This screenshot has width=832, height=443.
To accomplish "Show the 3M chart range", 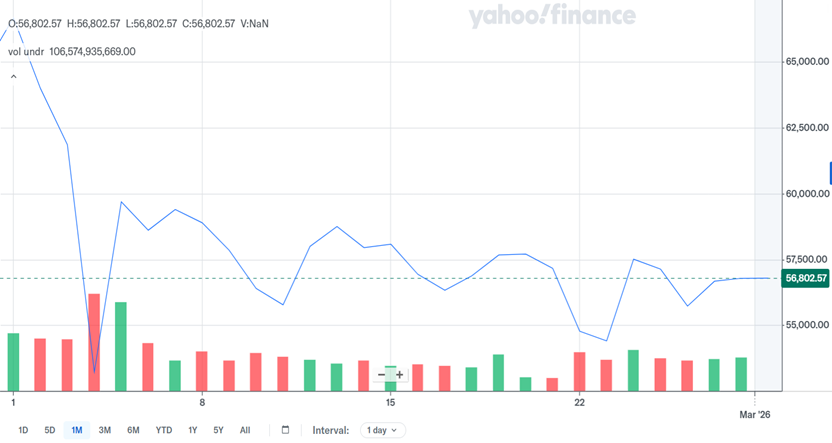I will coord(104,430).
